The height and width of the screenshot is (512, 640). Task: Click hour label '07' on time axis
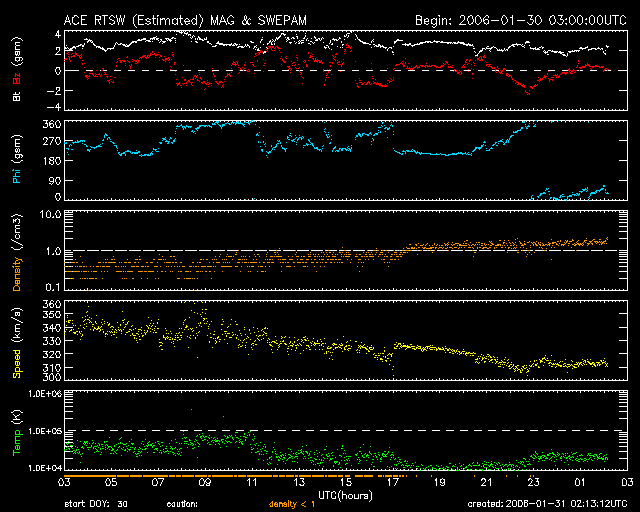coord(158,483)
